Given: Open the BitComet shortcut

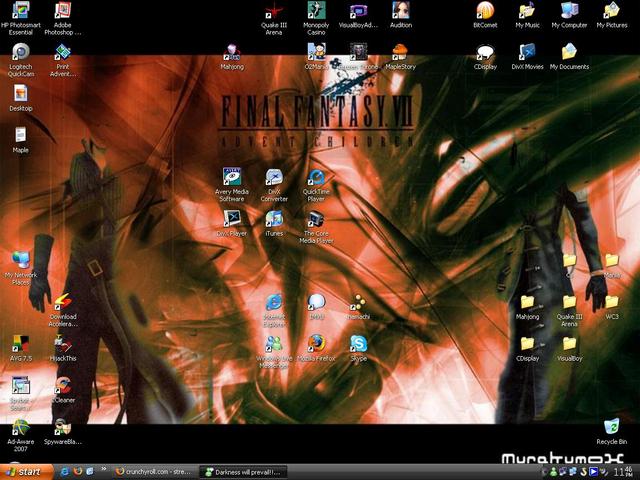Looking at the screenshot, I should click(x=485, y=15).
